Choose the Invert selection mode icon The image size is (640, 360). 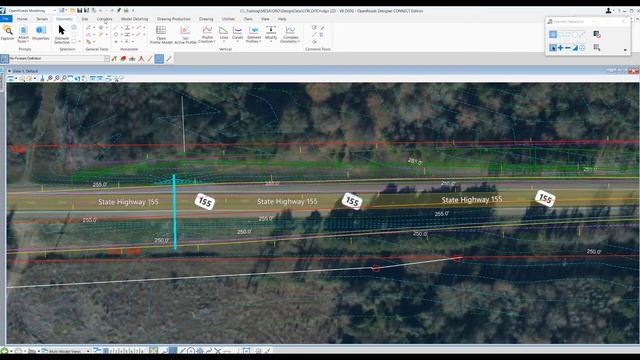(x=575, y=48)
